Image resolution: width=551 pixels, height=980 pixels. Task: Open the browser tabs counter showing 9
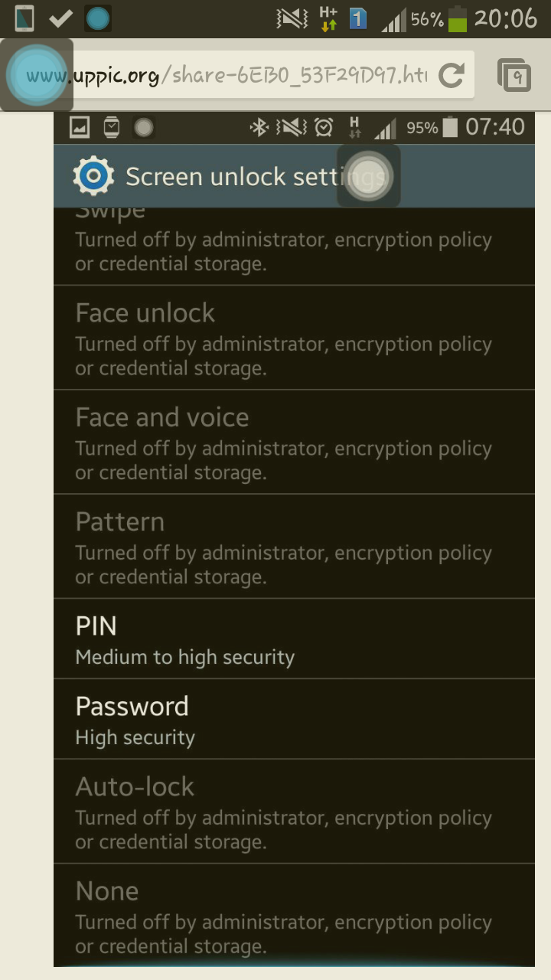tap(515, 76)
